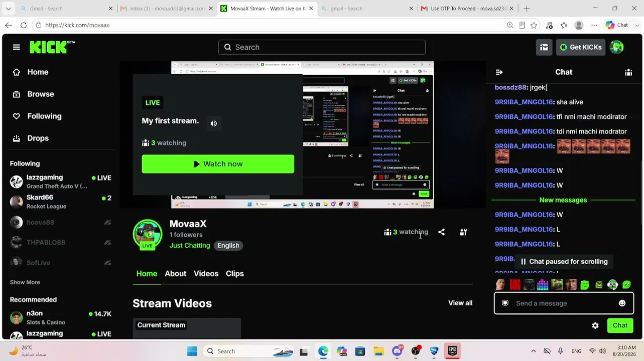
Task: Refresh the Kick page
Action: point(24,25)
